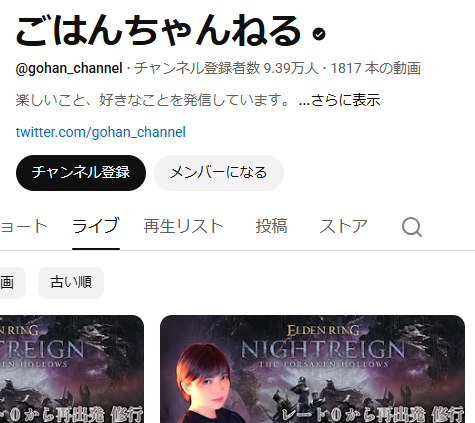
Task: Click the チャンネル登録者数 9.39万人 subscriber count
Action: pyautogui.click(x=226, y=68)
